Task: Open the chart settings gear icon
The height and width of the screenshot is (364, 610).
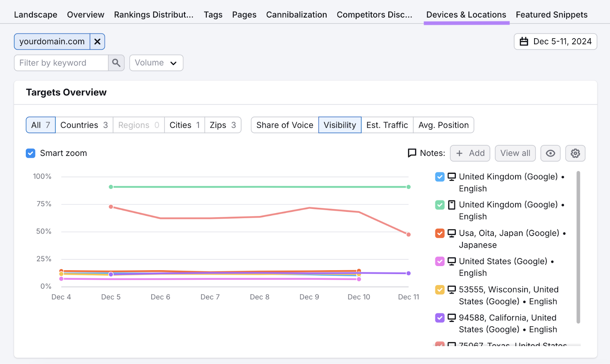Action: [575, 153]
